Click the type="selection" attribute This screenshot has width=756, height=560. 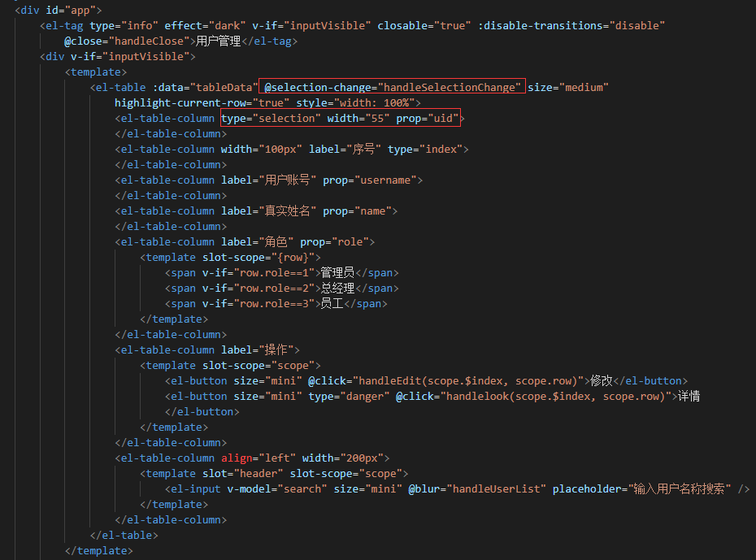pos(271,118)
